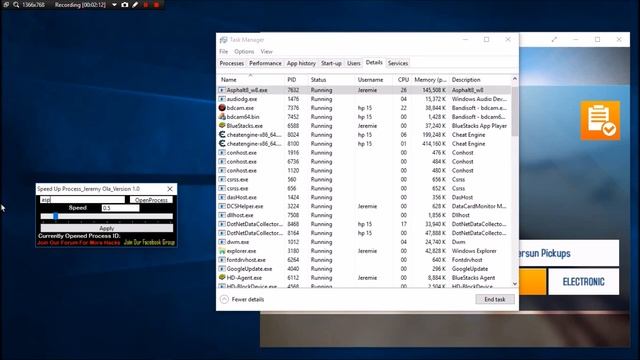Select the DotNetDataCollector row with PID 8468
The height and width of the screenshot is (360, 640).
click(x=364, y=224)
